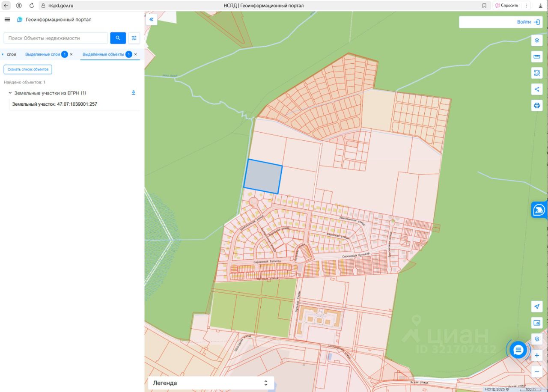548x392 pixels.
Task: Toggle the overview mini-map
Action: tap(537, 323)
